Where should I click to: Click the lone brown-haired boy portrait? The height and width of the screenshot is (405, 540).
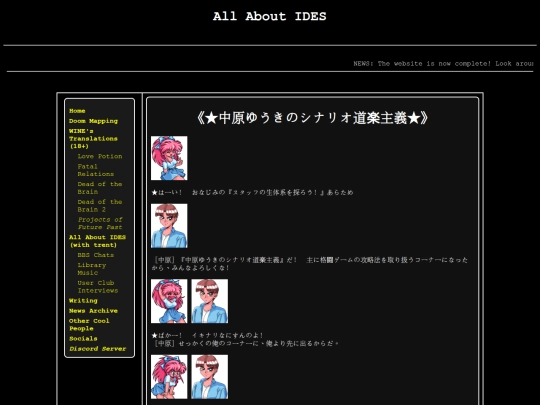click(x=169, y=226)
